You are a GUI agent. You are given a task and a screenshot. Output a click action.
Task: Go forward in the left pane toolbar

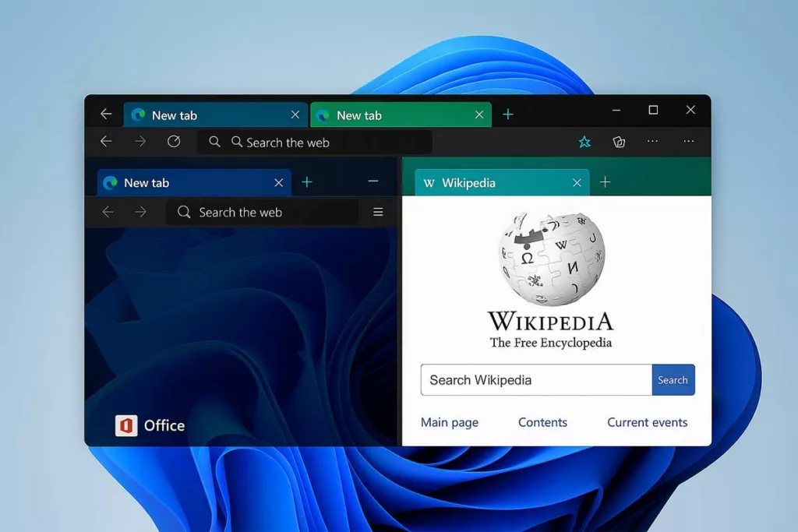point(140,212)
